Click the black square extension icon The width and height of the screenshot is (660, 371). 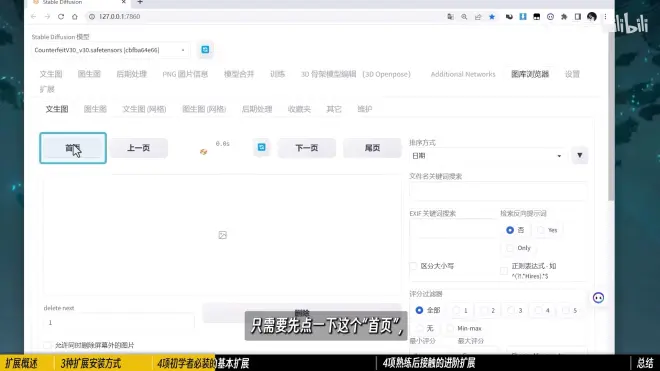point(537,17)
